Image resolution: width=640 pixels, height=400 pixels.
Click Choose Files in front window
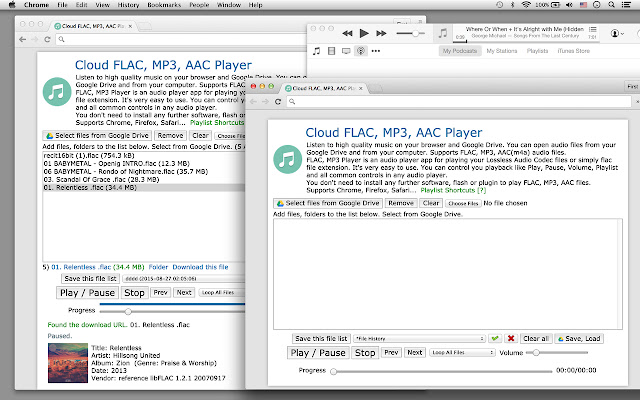click(463, 203)
